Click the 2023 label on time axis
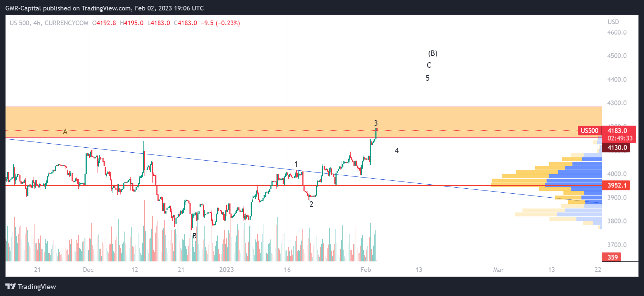644x296 pixels. pos(227,270)
